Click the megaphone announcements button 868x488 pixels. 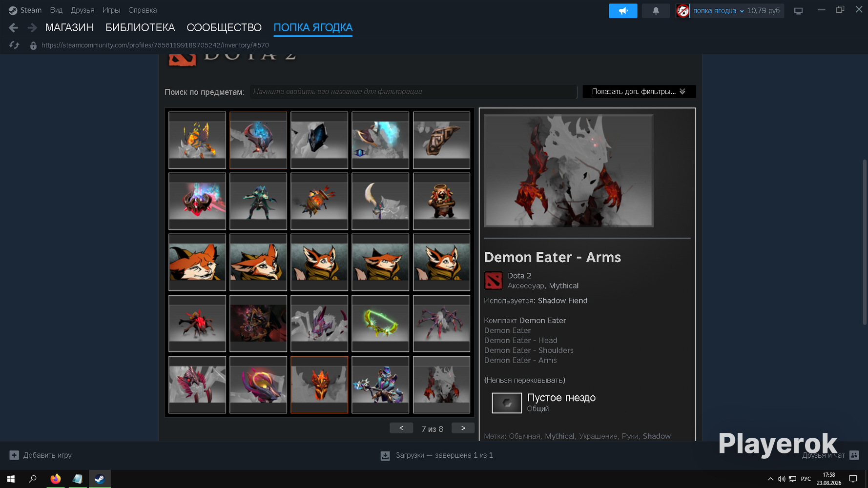(623, 11)
